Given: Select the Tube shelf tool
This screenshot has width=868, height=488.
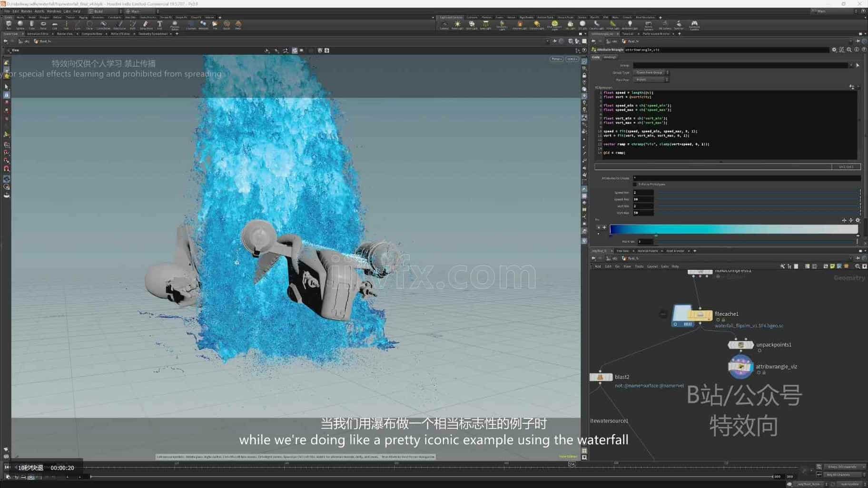Looking at the screenshot, I should 32,24.
